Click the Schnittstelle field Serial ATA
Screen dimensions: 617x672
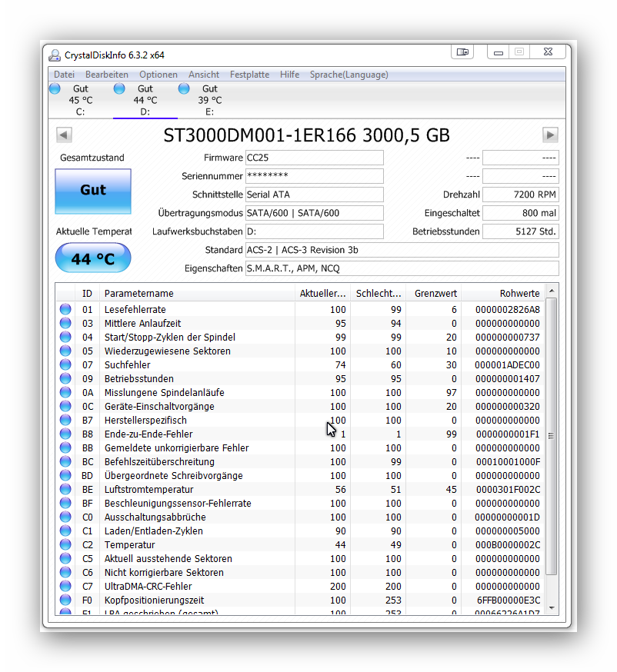315,195
